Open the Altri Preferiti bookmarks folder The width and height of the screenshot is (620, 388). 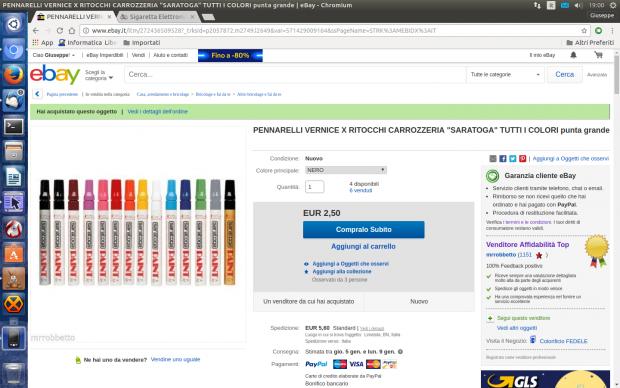[590, 42]
